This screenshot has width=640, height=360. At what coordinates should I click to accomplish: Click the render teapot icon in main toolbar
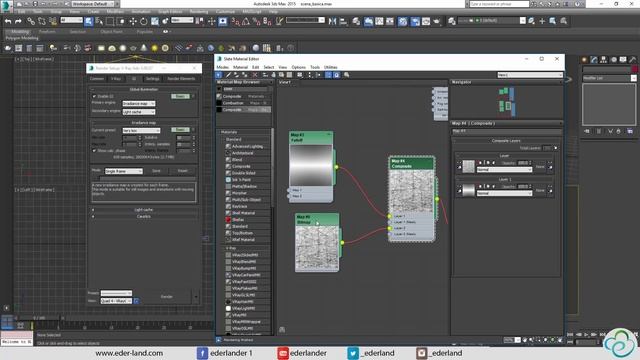click(436, 21)
